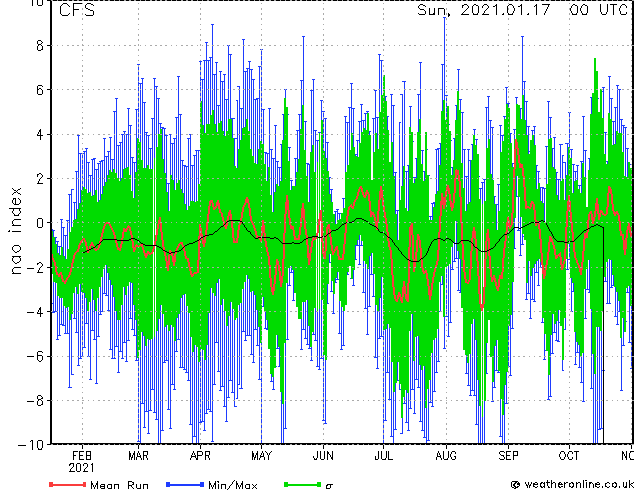Click the sigma symbol legend label
Screen dimensions: 634x490
(x=329, y=486)
